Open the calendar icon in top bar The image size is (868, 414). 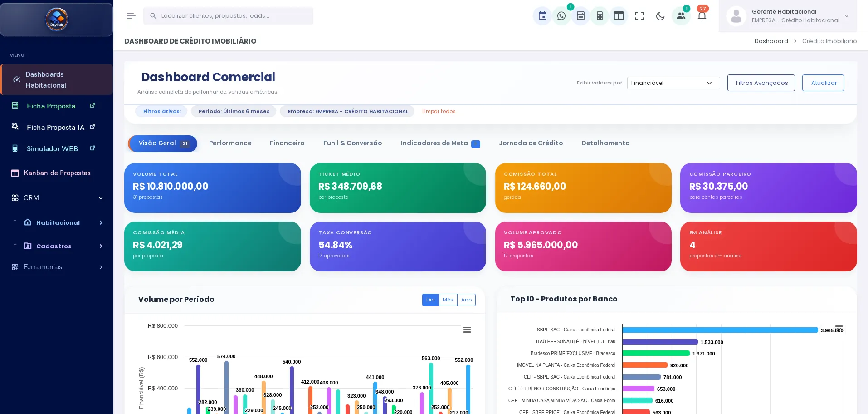(x=542, y=16)
